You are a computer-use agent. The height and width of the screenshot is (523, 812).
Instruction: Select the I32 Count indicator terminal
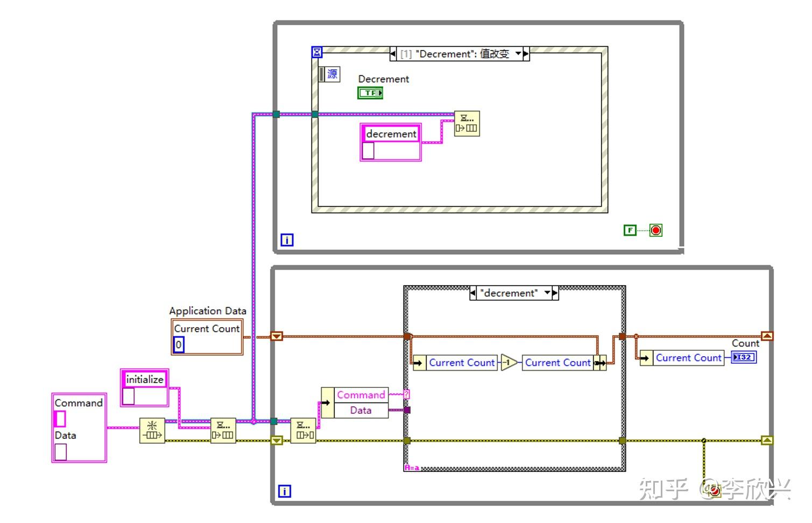click(x=744, y=357)
